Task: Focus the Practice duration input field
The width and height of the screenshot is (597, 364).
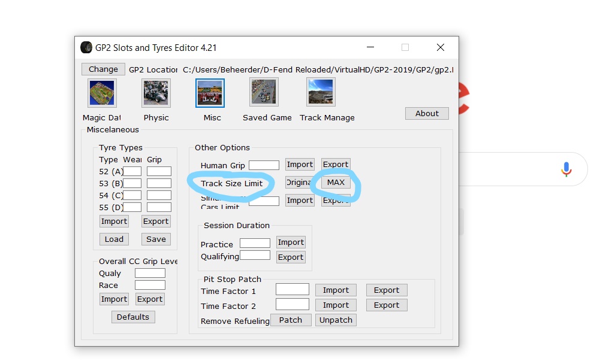Action: pyautogui.click(x=255, y=243)
